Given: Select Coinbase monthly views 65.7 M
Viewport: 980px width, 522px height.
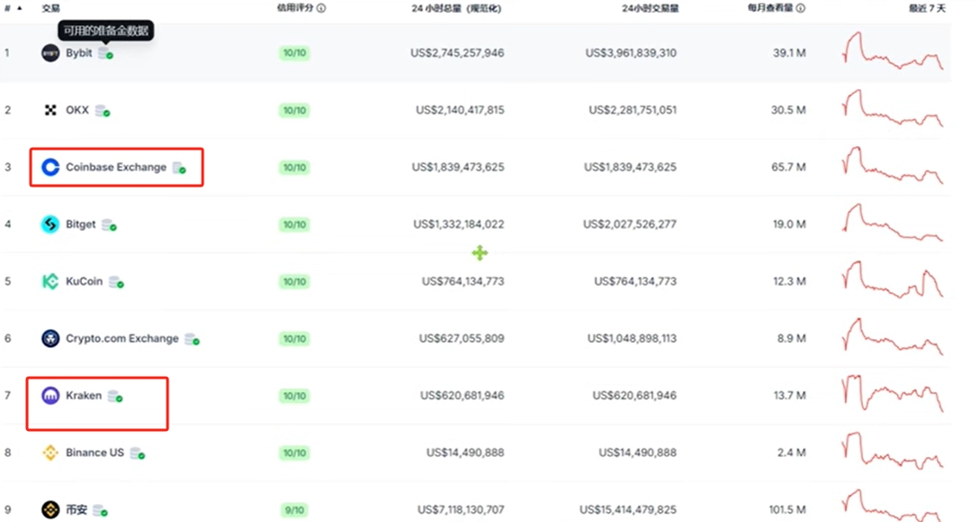Looking at the screenshot, I should coord(789,167).
